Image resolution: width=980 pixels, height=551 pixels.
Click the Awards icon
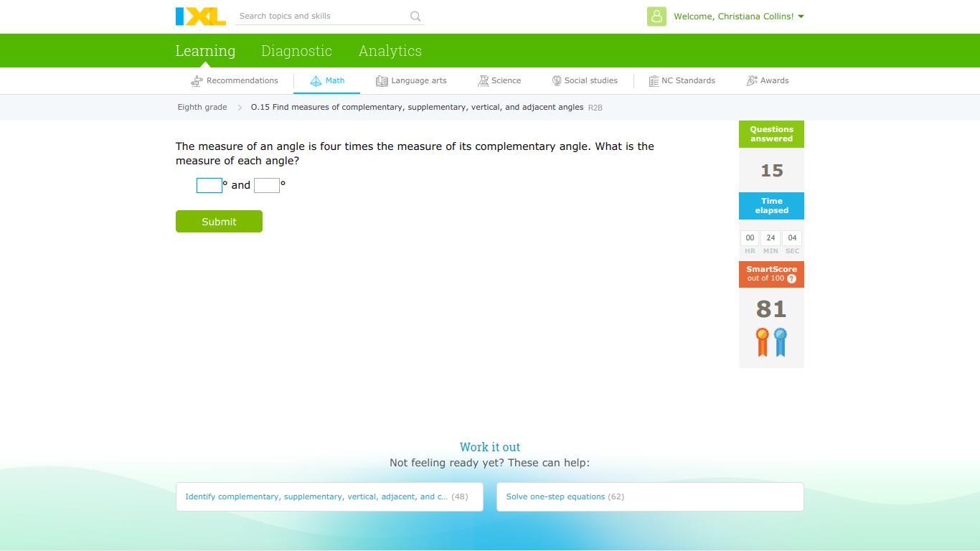coord(752,81)
